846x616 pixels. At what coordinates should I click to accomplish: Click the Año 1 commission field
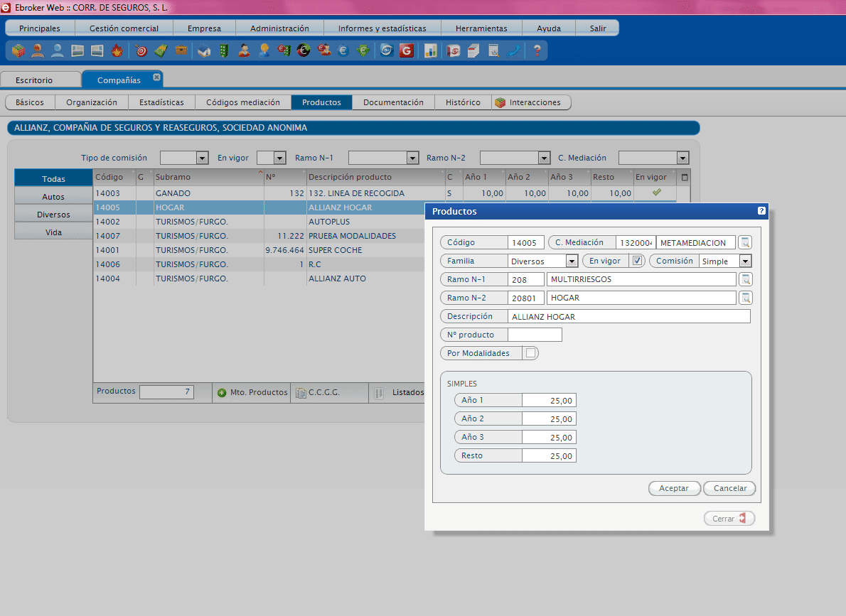tap(549, 400)
